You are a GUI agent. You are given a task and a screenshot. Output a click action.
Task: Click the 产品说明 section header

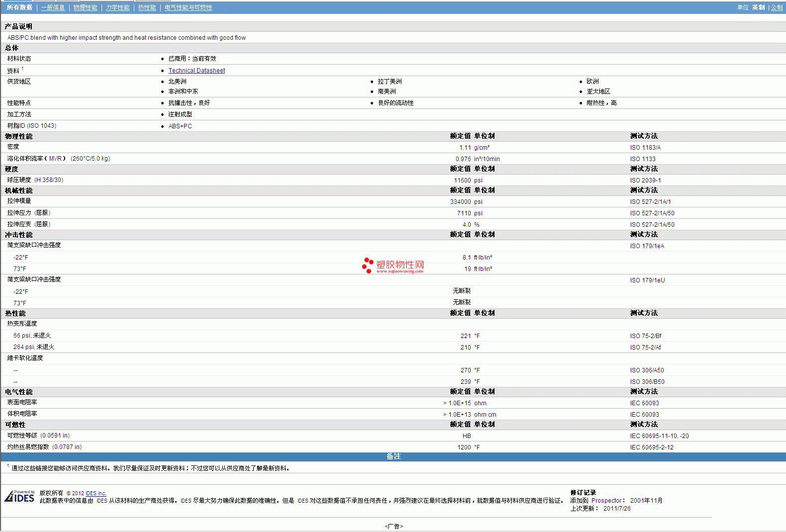[x=18, y=26]
